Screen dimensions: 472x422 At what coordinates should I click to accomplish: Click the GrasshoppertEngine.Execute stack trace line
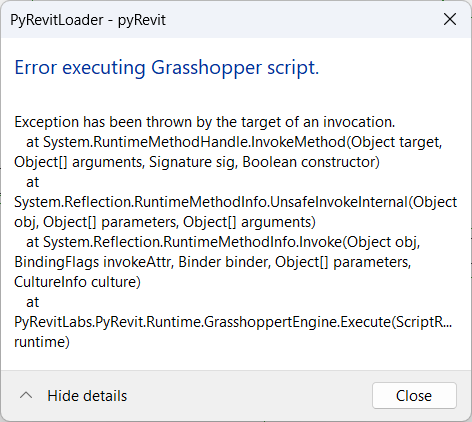click(x=233, y=322)
